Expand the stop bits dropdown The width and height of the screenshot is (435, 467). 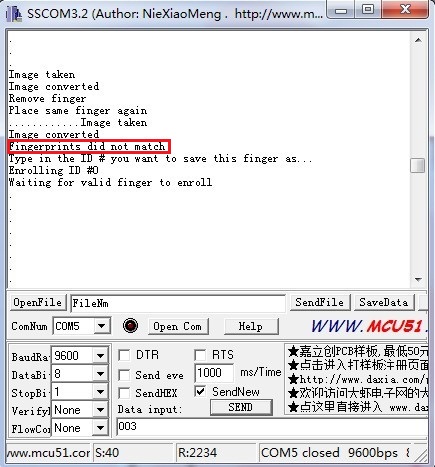100,392
